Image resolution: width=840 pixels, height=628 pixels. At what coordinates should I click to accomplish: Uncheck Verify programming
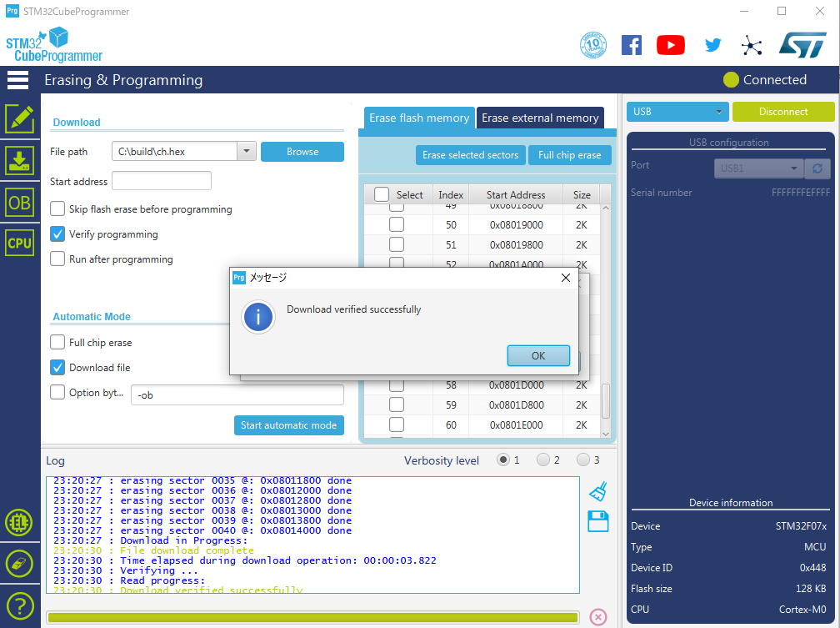57,234
